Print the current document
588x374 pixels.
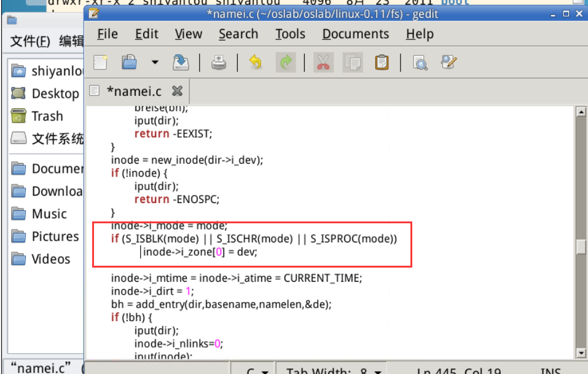point(218,62)
